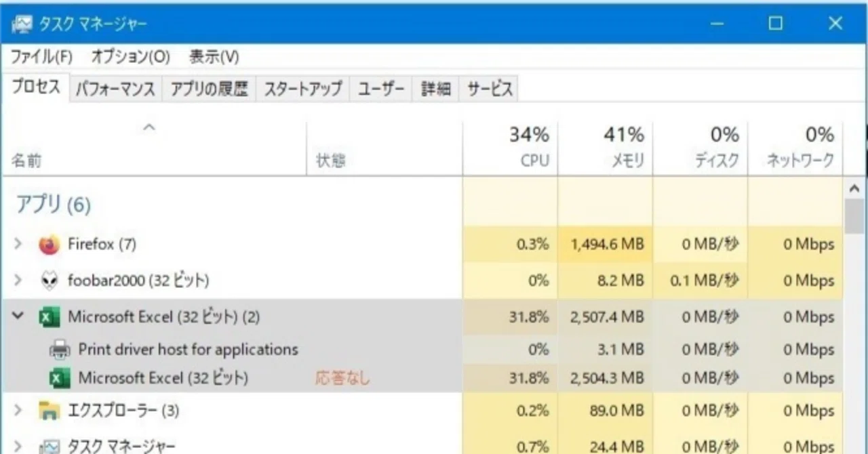
Task: Sort by the 状態 column header
Action: (x=384, y=148)
